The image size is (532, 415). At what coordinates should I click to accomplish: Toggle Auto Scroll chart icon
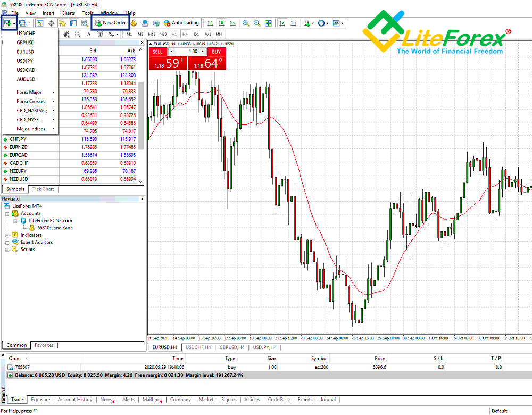[282, 23]
